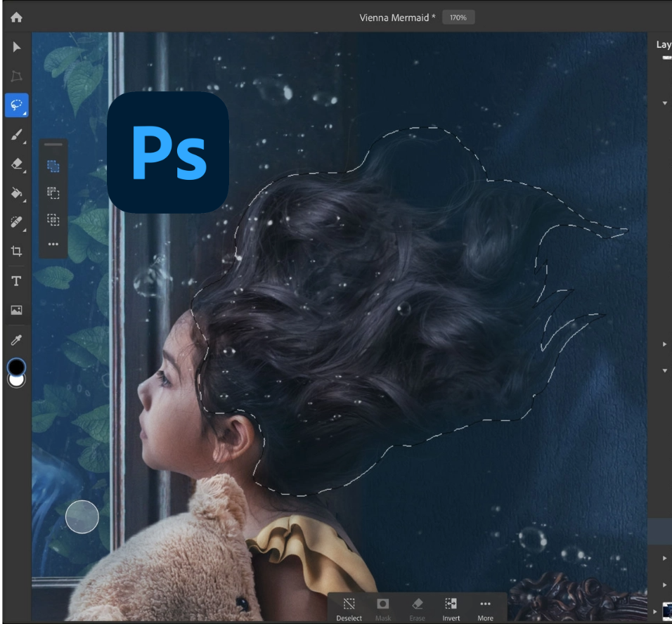
Task: Open More in the selection bar
Action: tap(485, 609)
